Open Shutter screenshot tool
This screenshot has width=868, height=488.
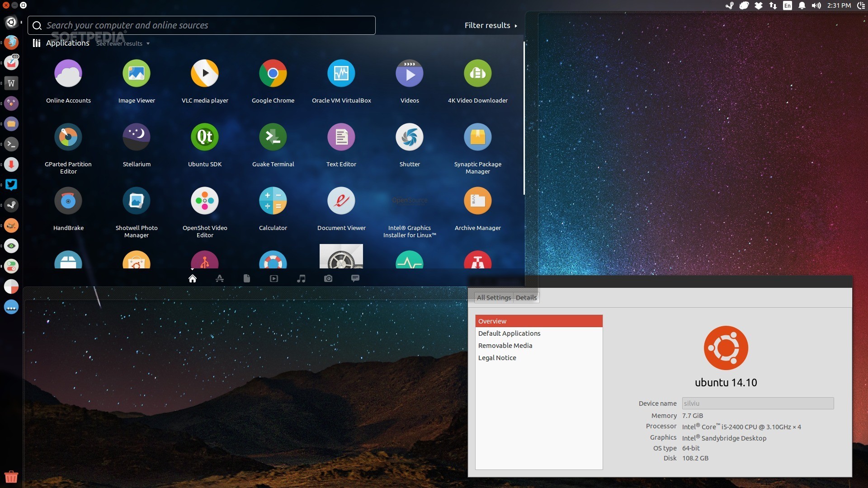click(409, 137)
